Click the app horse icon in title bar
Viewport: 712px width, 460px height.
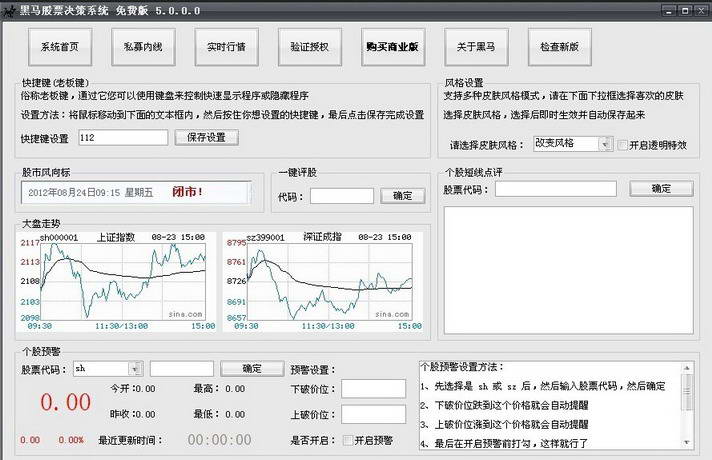click(9, 11)
